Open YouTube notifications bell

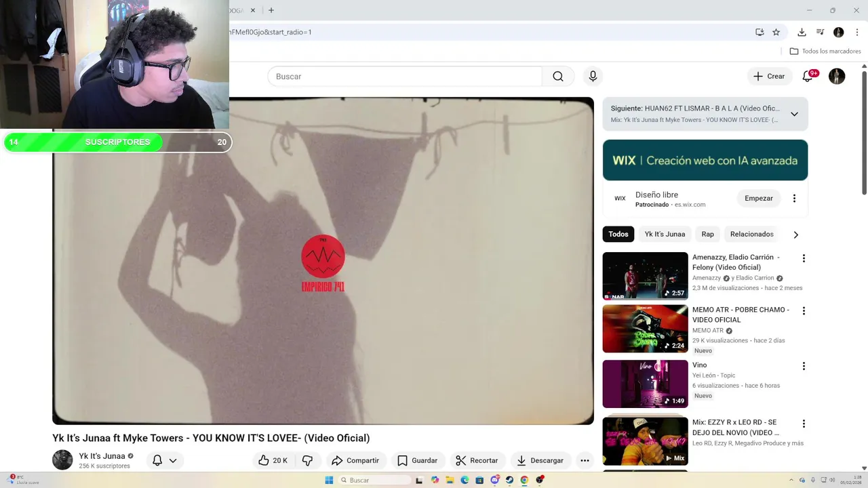tap(808, 77)
